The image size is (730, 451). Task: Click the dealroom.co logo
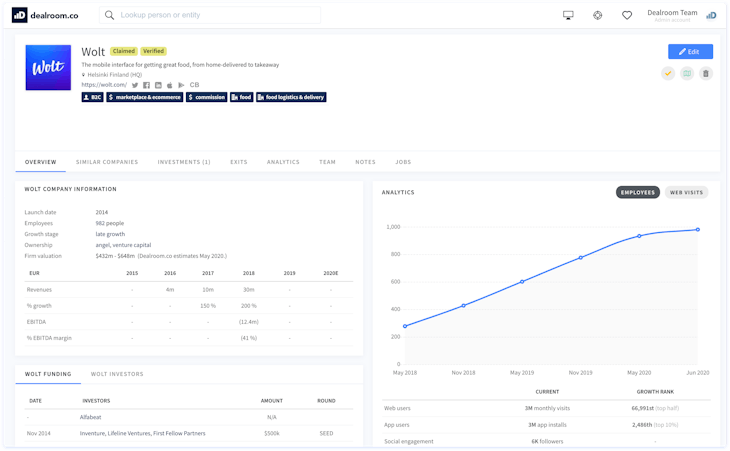pyautogui.click(x=45, y=15)
